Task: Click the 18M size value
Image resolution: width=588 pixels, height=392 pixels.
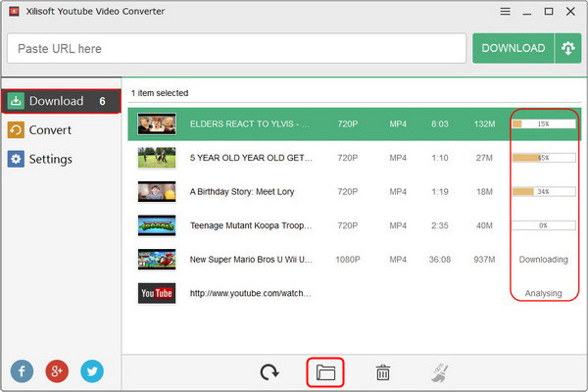Action: coord(484,192)
